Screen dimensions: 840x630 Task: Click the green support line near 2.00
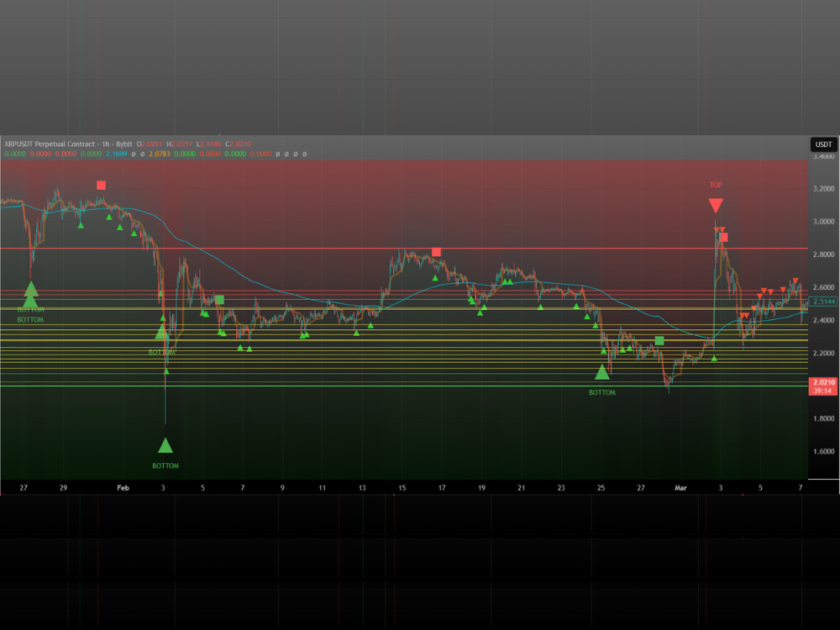point(404,386)
